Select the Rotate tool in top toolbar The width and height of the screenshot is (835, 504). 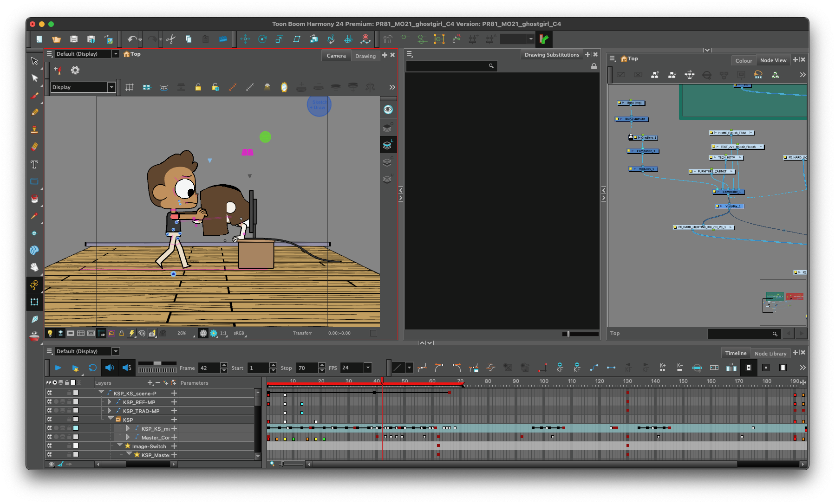[262, 39]
